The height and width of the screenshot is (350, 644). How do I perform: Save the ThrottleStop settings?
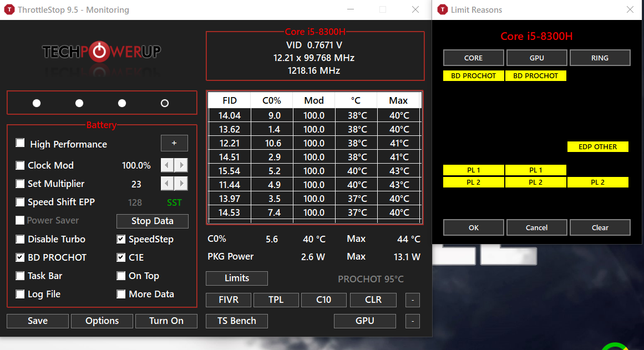pos(38,321)
